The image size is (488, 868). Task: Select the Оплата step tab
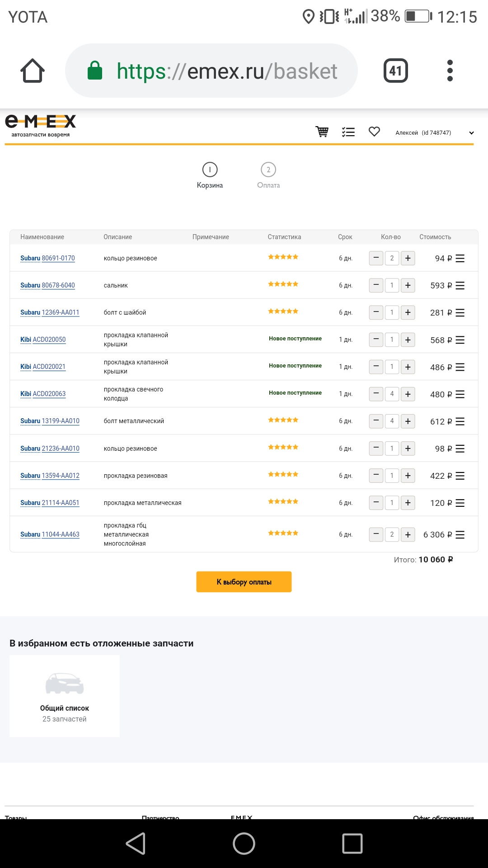coord(268,175)
